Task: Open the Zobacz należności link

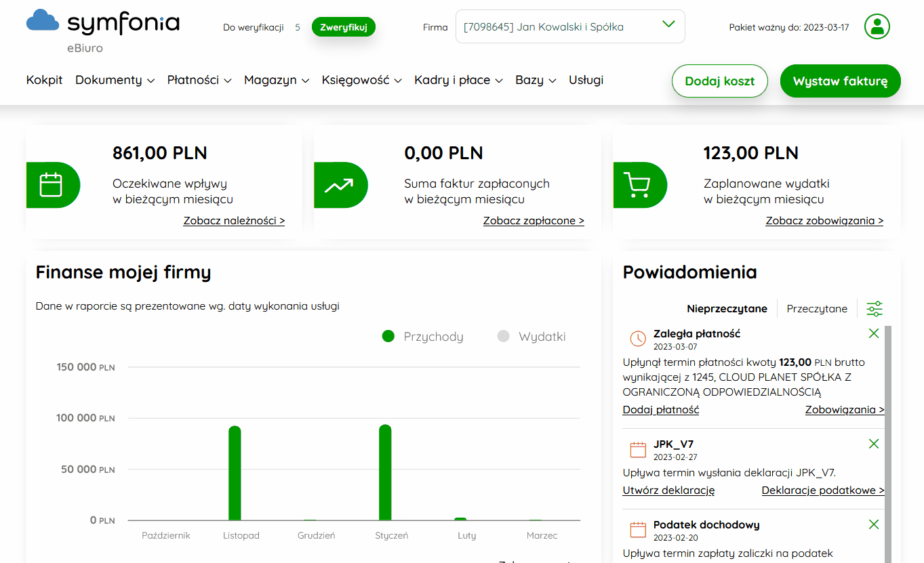Action: [234, 221]
